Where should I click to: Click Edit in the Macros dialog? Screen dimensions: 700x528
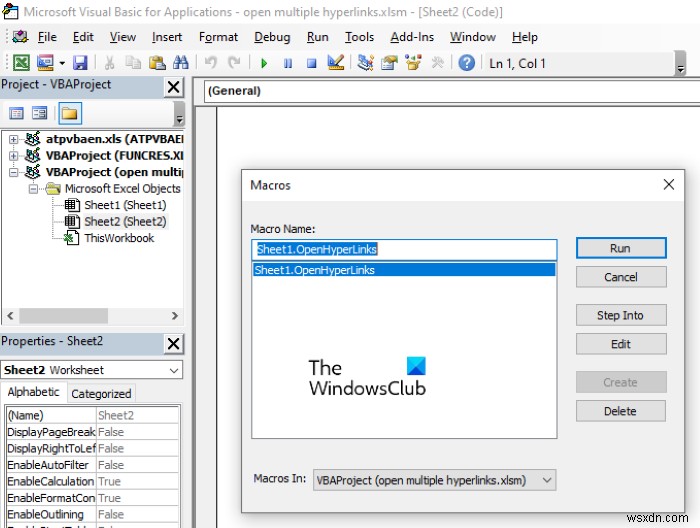point(621,344)
